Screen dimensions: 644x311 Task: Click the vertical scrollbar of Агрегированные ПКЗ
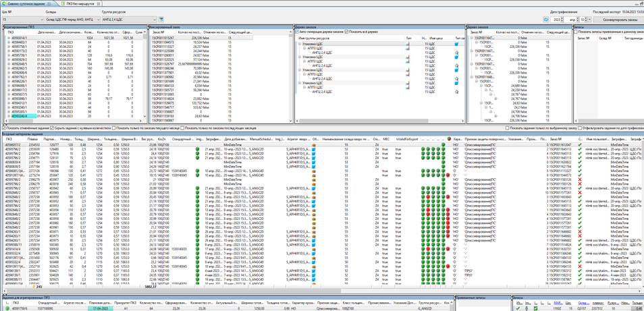click(x=145, y=74)
